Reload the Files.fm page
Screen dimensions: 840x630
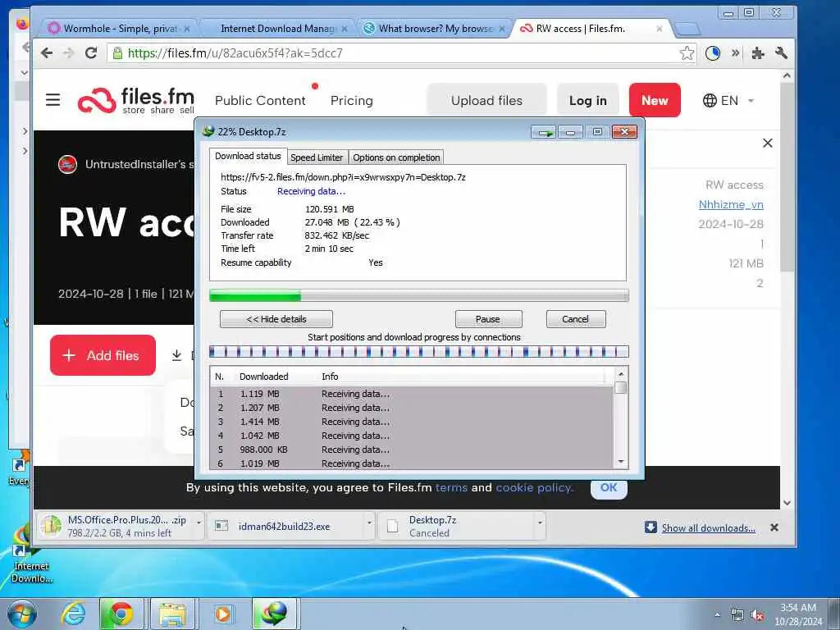[91, 53]
